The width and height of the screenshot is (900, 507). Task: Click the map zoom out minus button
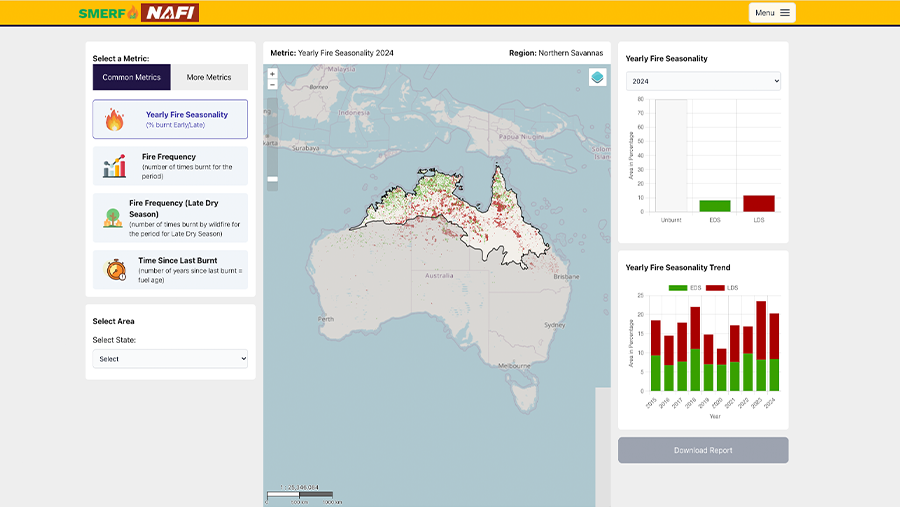coord(272,85)
